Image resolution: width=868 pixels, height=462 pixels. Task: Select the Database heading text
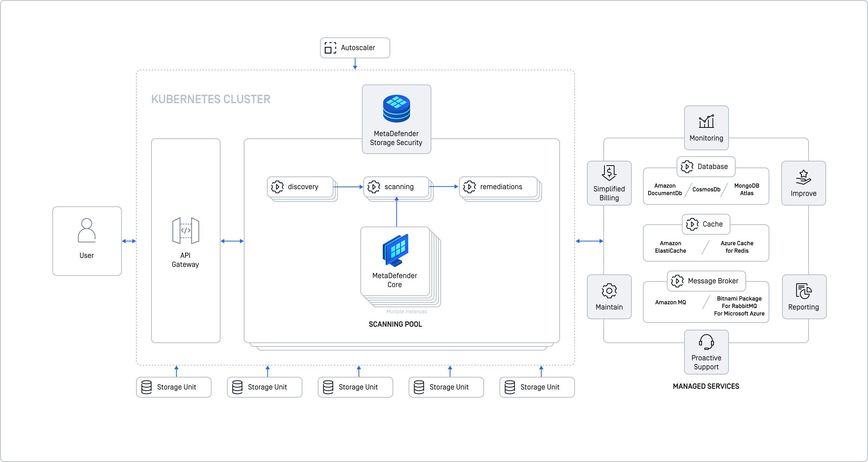click(x=713, y=167)
